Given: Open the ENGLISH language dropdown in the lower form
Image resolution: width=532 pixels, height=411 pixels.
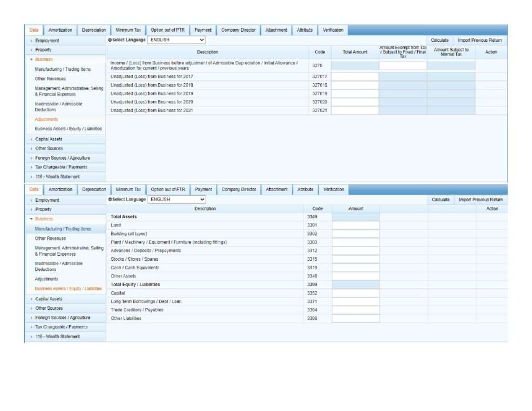Looking at the screenshot, I should 177,199.
